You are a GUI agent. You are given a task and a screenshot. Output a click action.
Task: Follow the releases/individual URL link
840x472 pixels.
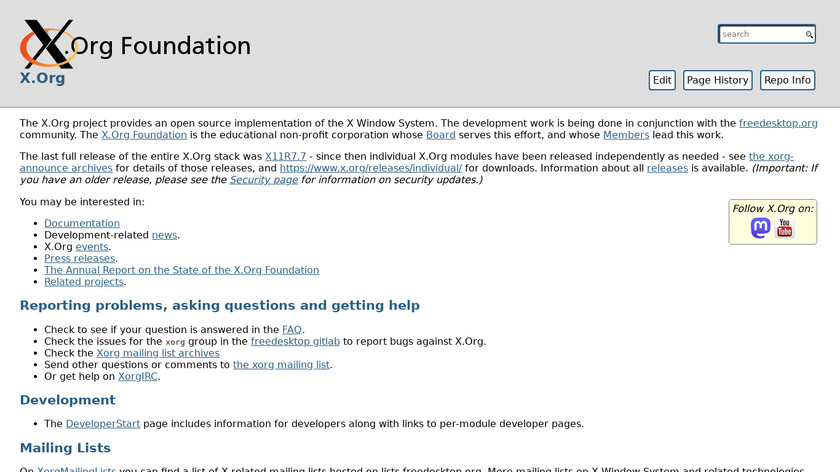[x=371, y=168]
